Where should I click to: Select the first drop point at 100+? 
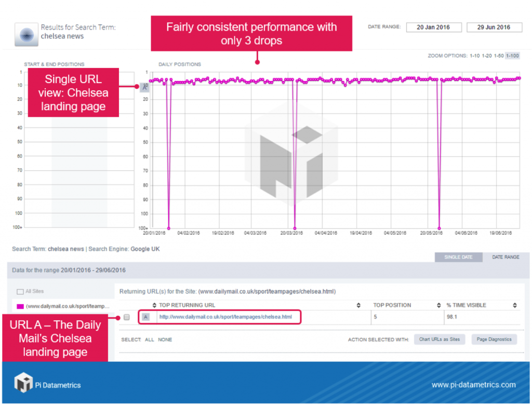[169, 228]
